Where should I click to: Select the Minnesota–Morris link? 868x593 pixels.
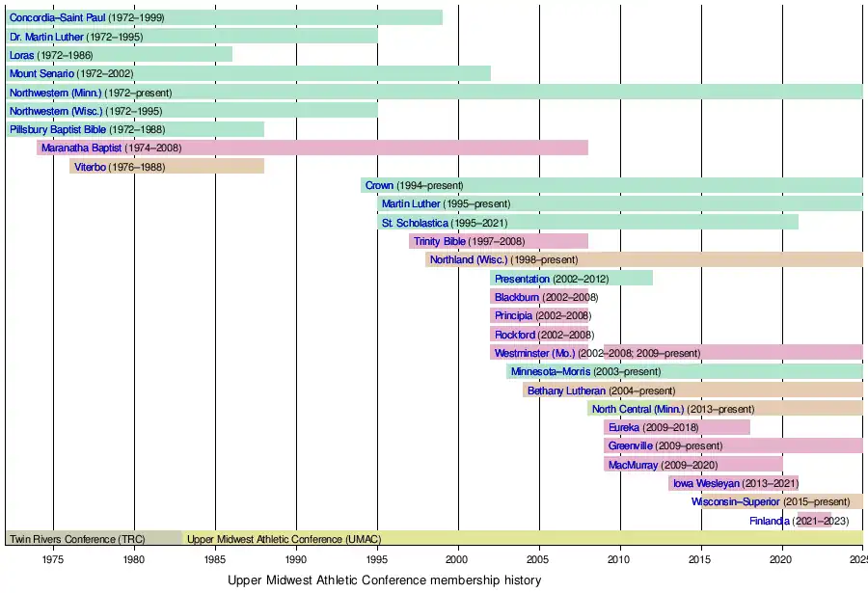(x=544, y=372)
